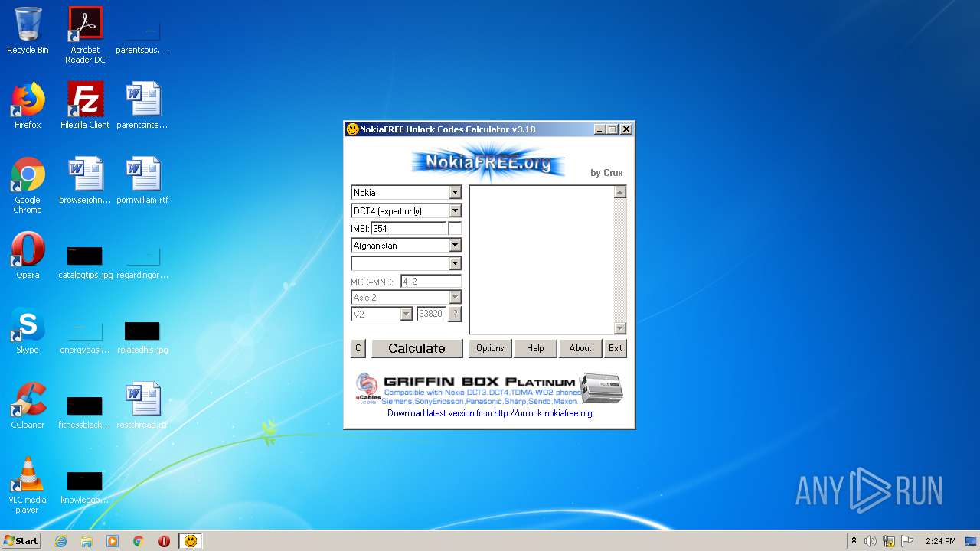Click the question mark button beside 33820
Screen dimensions: 980x551
tap(455, 314)
